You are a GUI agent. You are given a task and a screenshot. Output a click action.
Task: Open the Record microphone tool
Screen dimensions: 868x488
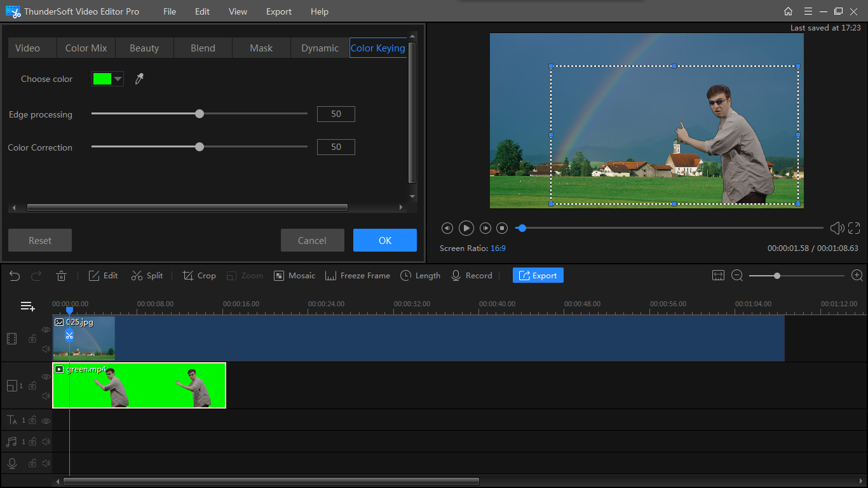(471, 276)
